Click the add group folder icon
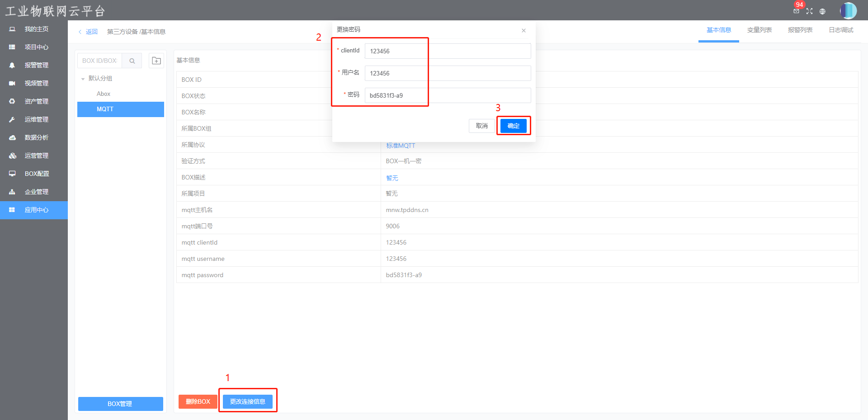Screen dimensions: 868x420 (x=156, y=61)
